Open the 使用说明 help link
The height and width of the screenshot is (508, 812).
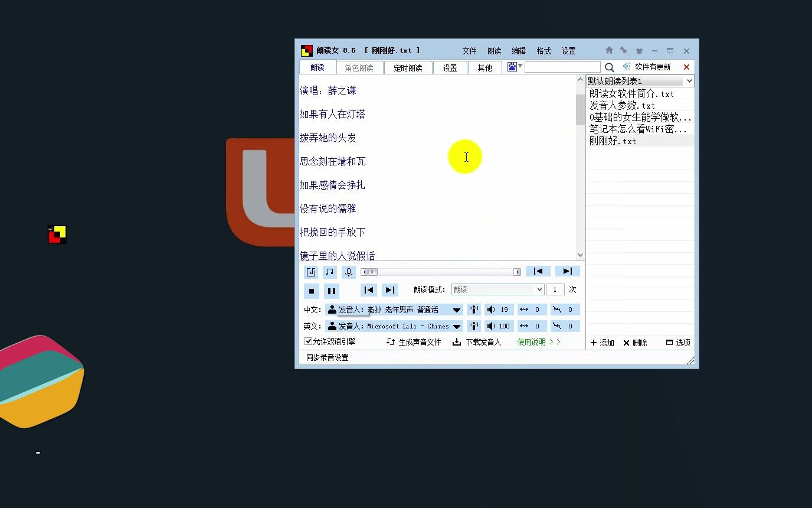533,341
